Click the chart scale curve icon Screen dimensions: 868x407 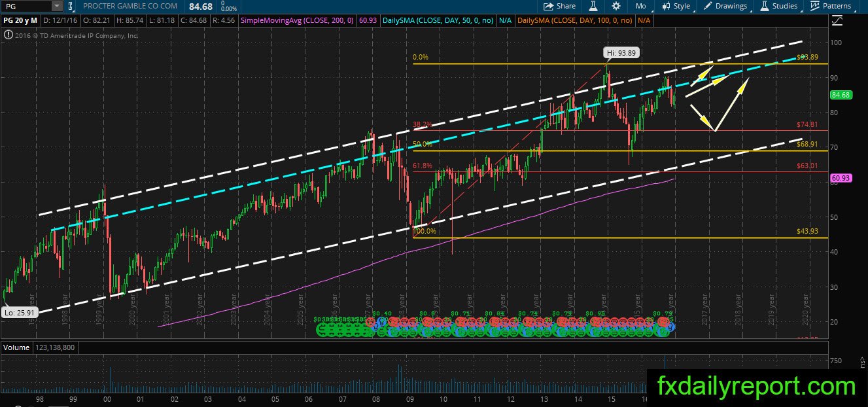coord(838,21)
